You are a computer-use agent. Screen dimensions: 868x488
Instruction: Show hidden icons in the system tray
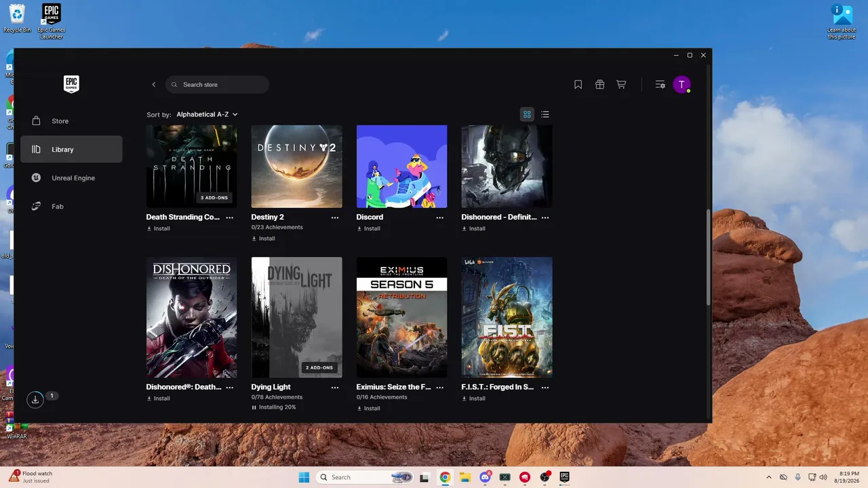click(x=768, y=477)
